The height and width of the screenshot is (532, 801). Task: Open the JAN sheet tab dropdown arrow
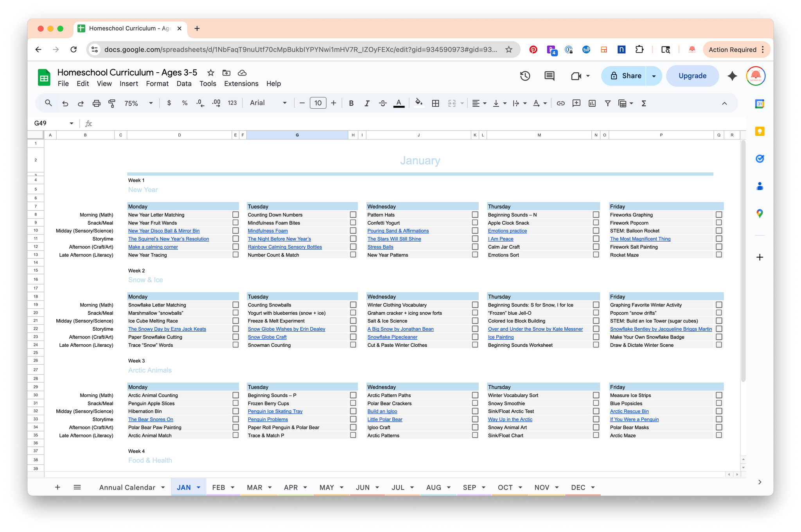coord(198,487)
